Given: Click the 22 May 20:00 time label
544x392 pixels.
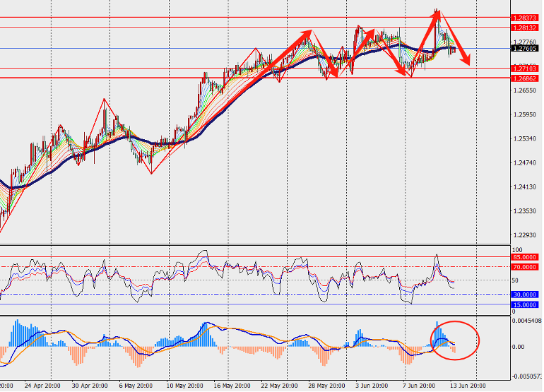Looking at the screenshot, I should [x=279, y=386].
